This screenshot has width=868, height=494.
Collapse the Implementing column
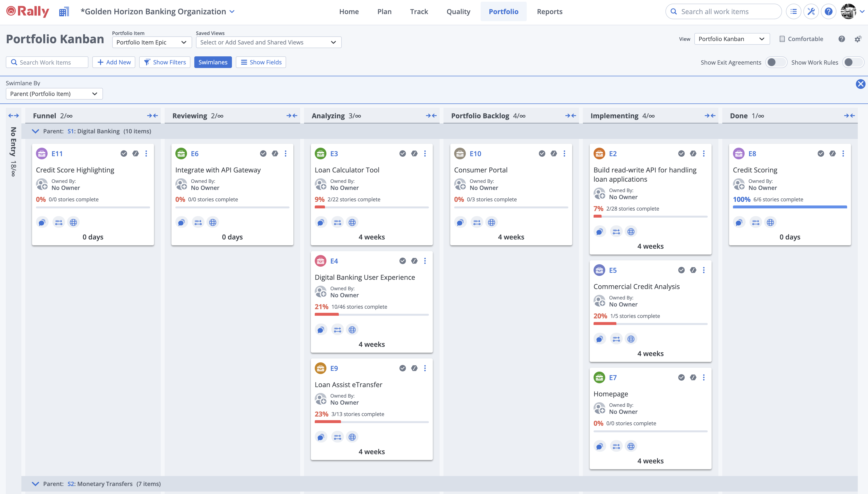coord(710,116)
